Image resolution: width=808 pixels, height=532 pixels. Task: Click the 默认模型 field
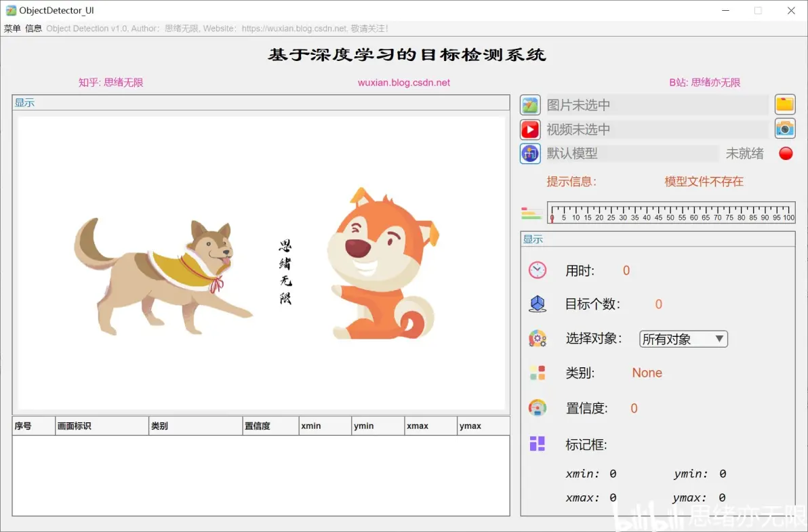(632, 153)
